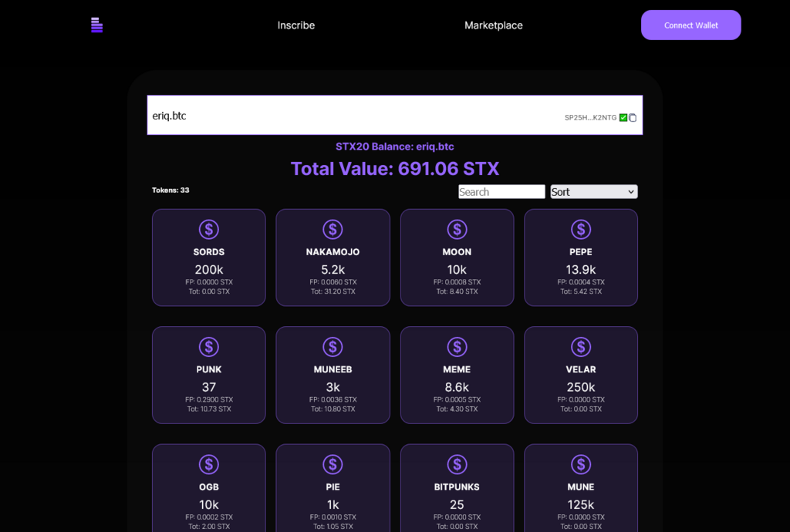Screen dimensions: 790x532
Task: Click the NAKAMOJO token coin icon
Action: point(333,229)
